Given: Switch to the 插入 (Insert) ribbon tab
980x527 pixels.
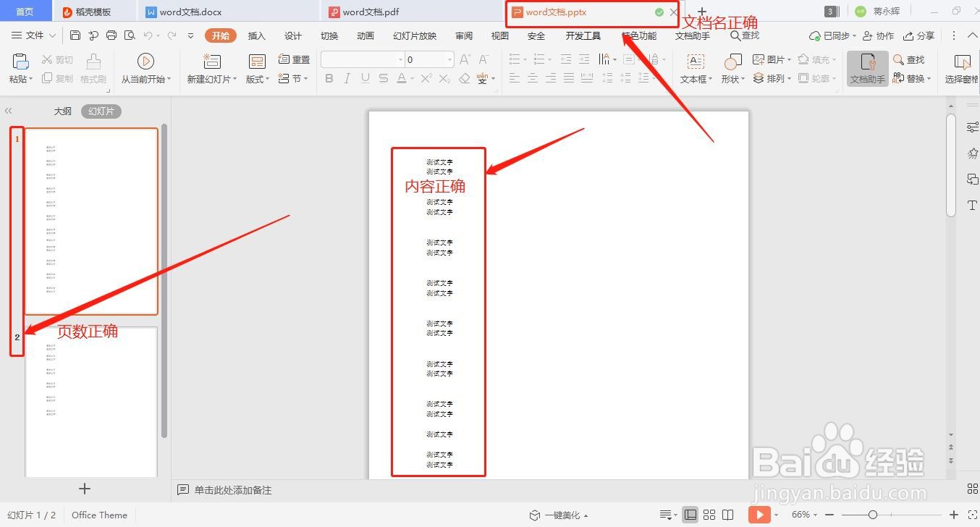Looking at the screenshot, I should pos(256,35).
